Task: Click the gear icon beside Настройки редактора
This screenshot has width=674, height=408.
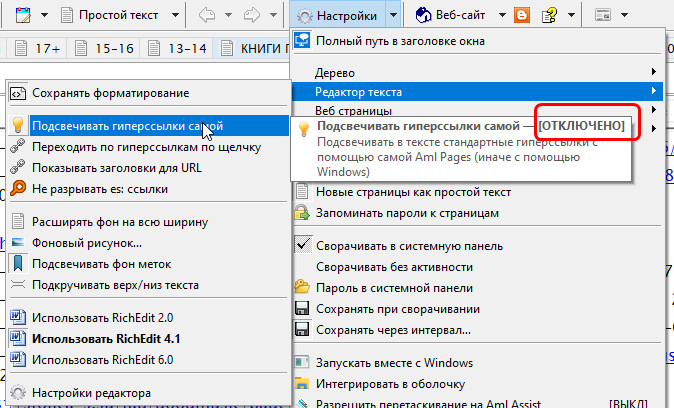Action: click(18, 393)
